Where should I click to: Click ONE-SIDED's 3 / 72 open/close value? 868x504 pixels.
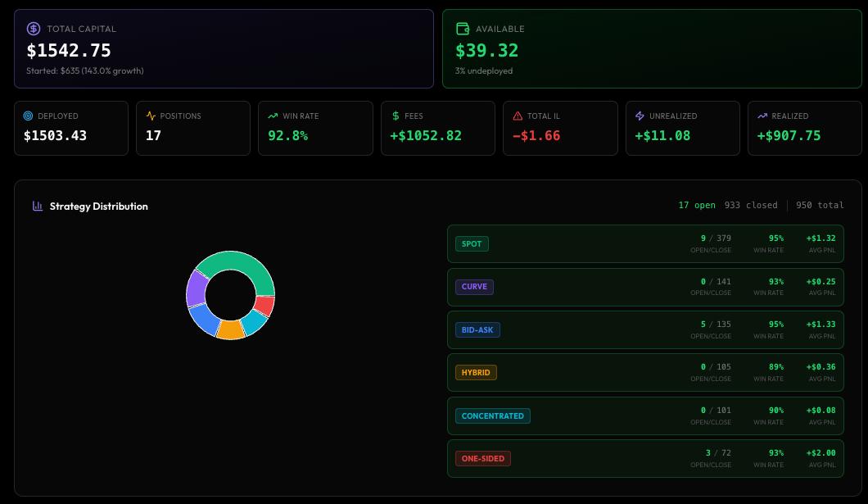[x=718, y=453]
